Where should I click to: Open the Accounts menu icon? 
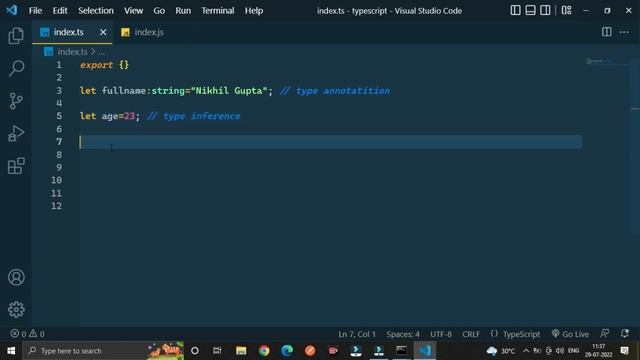coord(16,278)
